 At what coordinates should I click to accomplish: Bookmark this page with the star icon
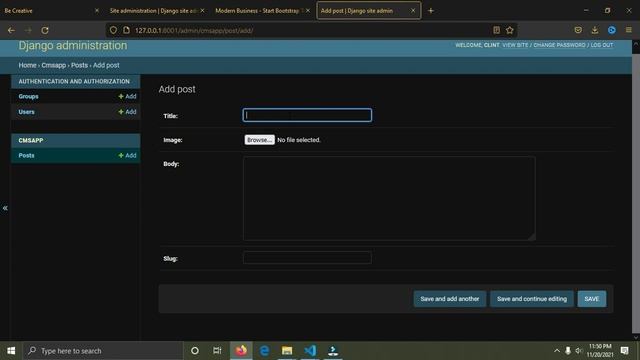[510, 30]
